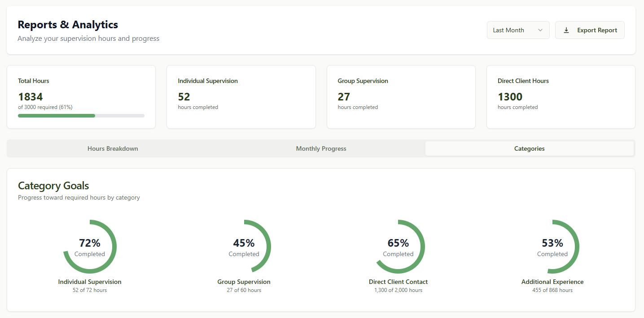Click the Additional Experience progress ring
The width and height of the screenshot is (644, 318).
point(552,247)
